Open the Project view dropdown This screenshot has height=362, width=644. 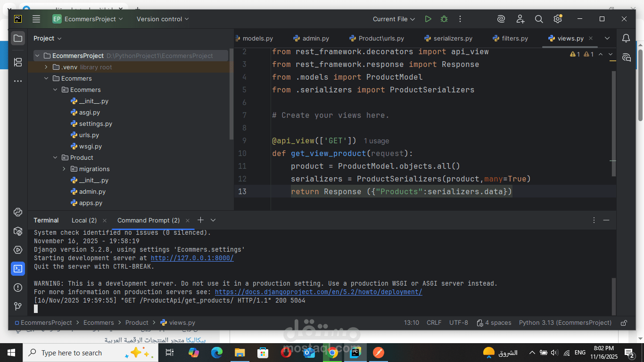point(48,38)
